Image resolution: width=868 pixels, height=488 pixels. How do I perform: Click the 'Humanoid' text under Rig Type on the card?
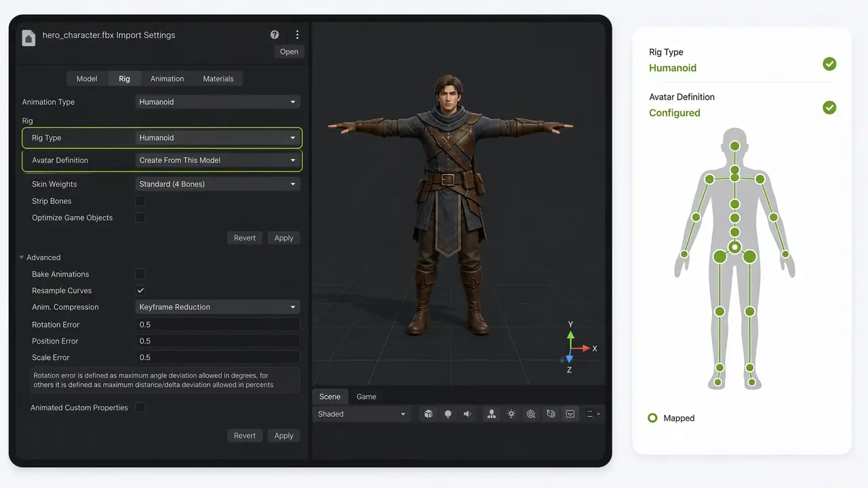(673, 68)
